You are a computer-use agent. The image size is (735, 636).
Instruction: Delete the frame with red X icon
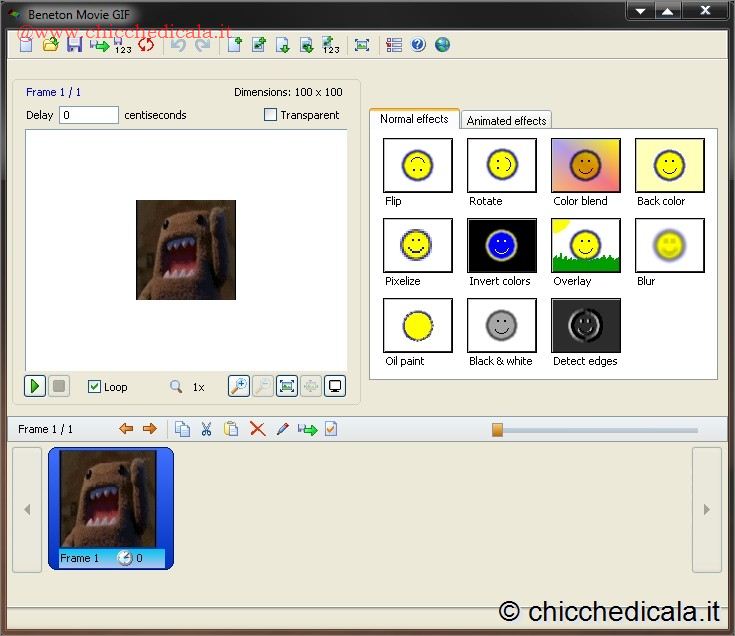(257, 429)
